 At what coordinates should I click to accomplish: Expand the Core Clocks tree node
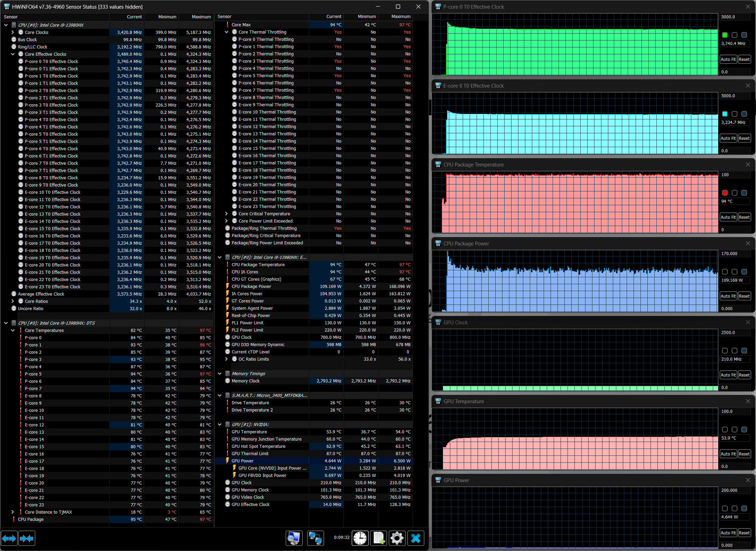[x=13, y=32]
